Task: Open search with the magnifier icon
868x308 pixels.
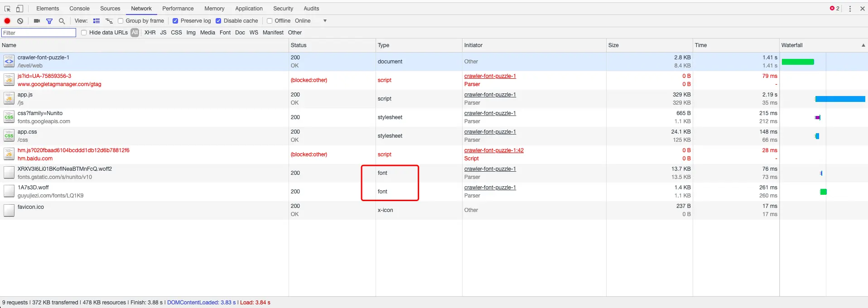Action: (x=62, y=21)
